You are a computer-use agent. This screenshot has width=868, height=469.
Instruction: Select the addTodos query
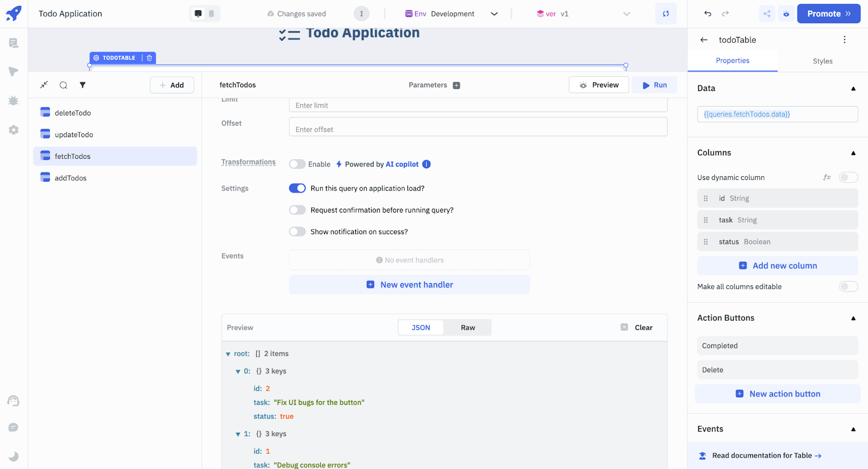[115, 178]
